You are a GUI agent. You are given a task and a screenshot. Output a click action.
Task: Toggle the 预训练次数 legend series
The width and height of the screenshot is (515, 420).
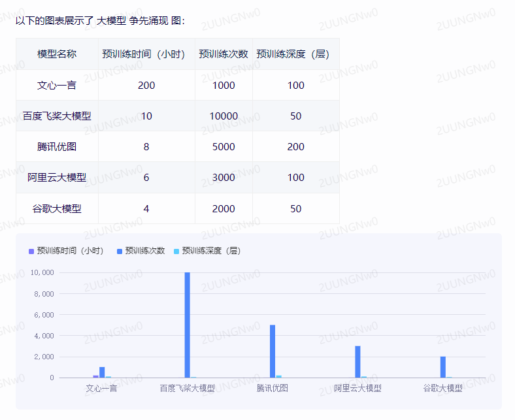144,251
